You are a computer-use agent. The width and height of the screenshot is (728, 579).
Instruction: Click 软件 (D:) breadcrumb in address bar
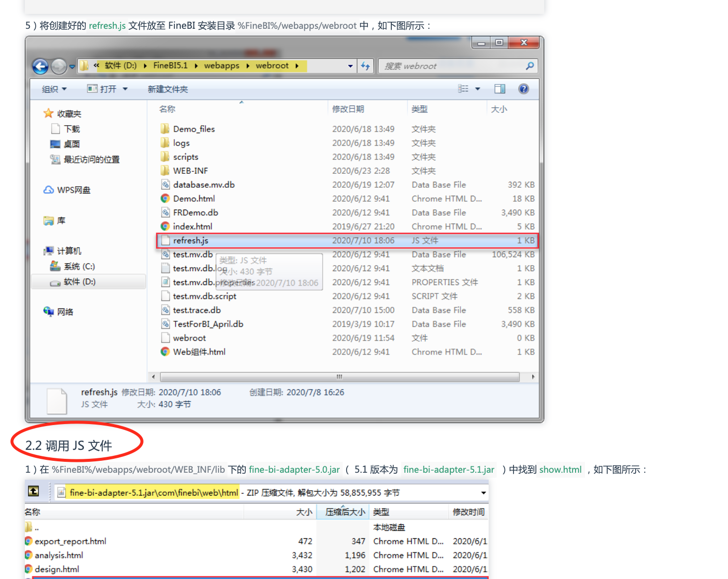coord(121,66)
